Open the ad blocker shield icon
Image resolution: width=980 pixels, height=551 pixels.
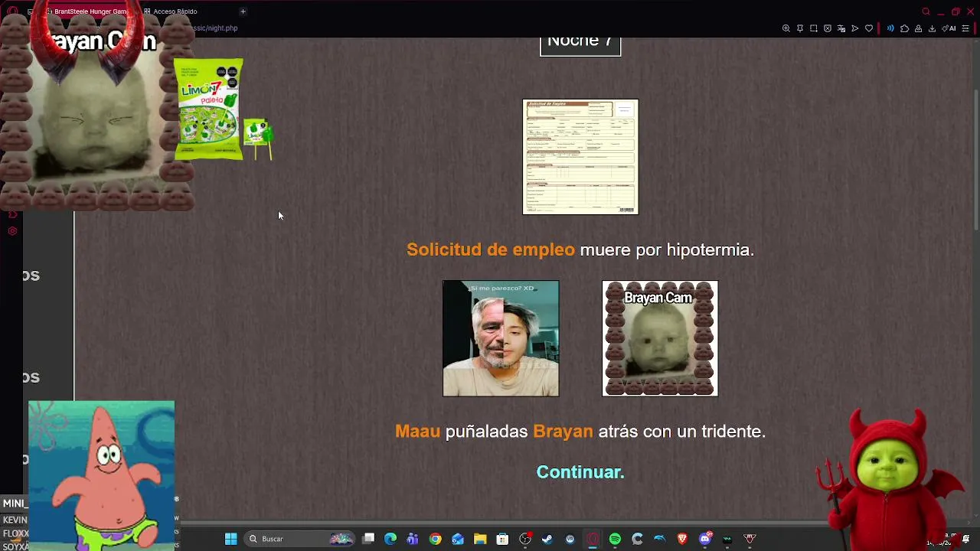[x=828, y=28]
